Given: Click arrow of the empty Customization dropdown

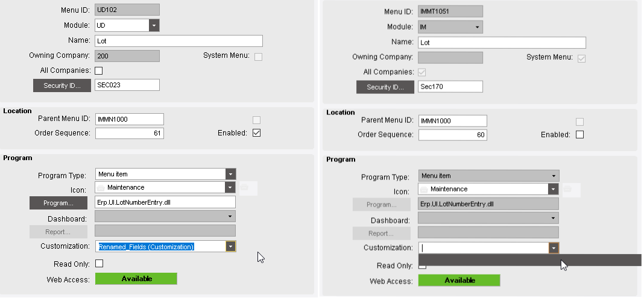Looking at the screenshot, I should tap(554, 248).
